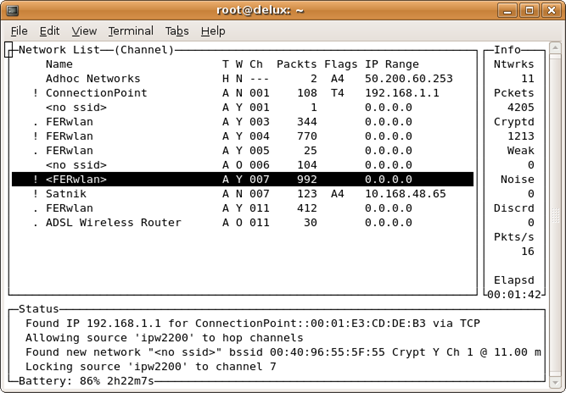Select the ADSL Wireless Router row
The image size is (566, 393).
point(243,223)
